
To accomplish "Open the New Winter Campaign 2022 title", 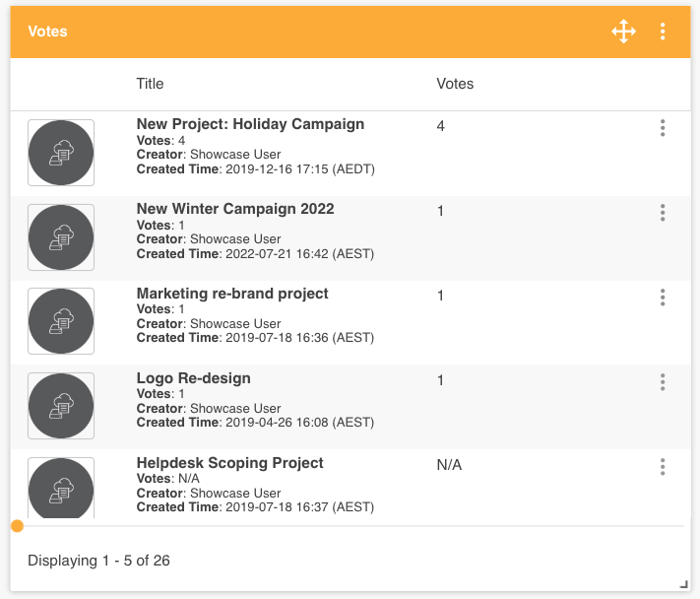I will 235,209.
